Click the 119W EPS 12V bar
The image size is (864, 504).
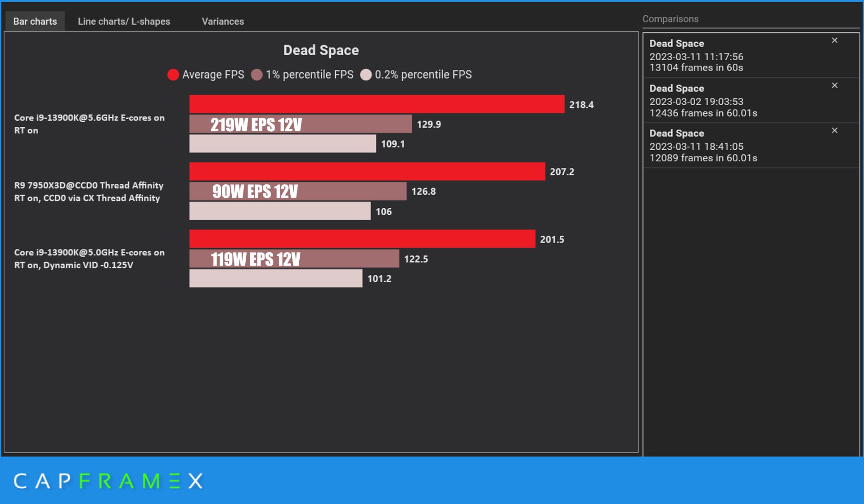click(294, 259)
